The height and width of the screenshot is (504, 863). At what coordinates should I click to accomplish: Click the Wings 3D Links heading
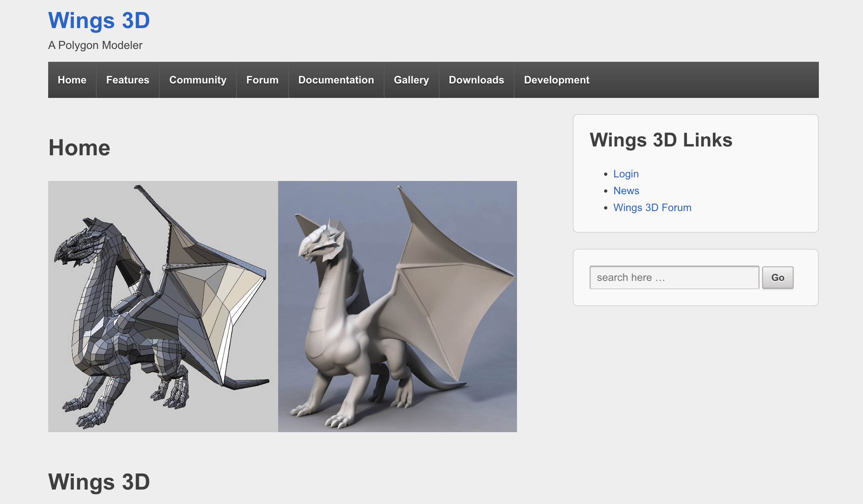[x=661, y=140]
